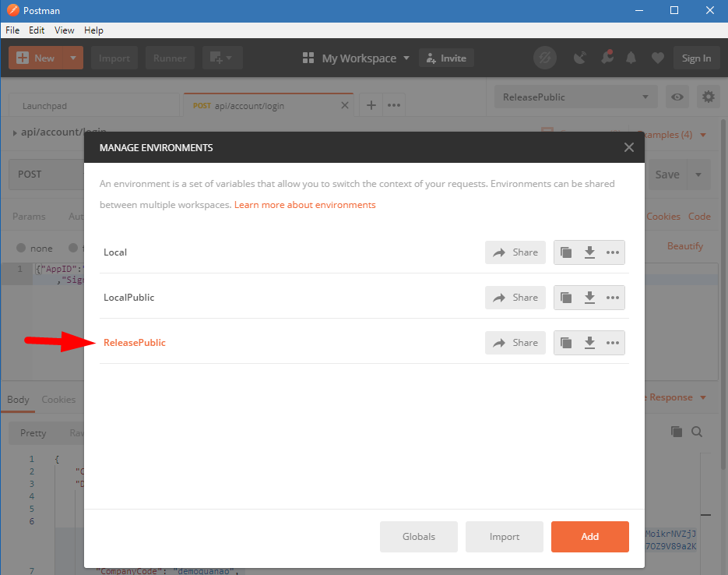
Task: Expand the ReleasePublic environment selector
Action: tap(575, 97)
